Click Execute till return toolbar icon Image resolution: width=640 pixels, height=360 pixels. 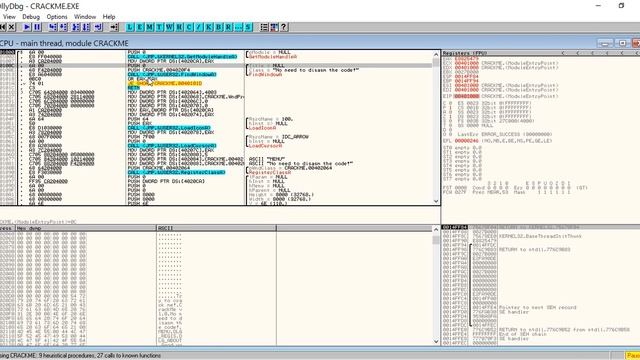click(98, 27)
